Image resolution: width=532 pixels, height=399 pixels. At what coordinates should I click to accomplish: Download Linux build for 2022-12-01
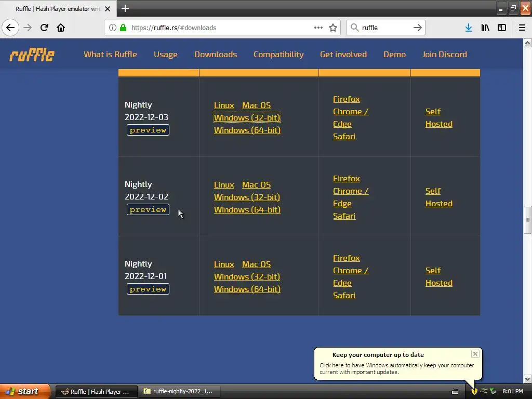click(x=224, y=264)
